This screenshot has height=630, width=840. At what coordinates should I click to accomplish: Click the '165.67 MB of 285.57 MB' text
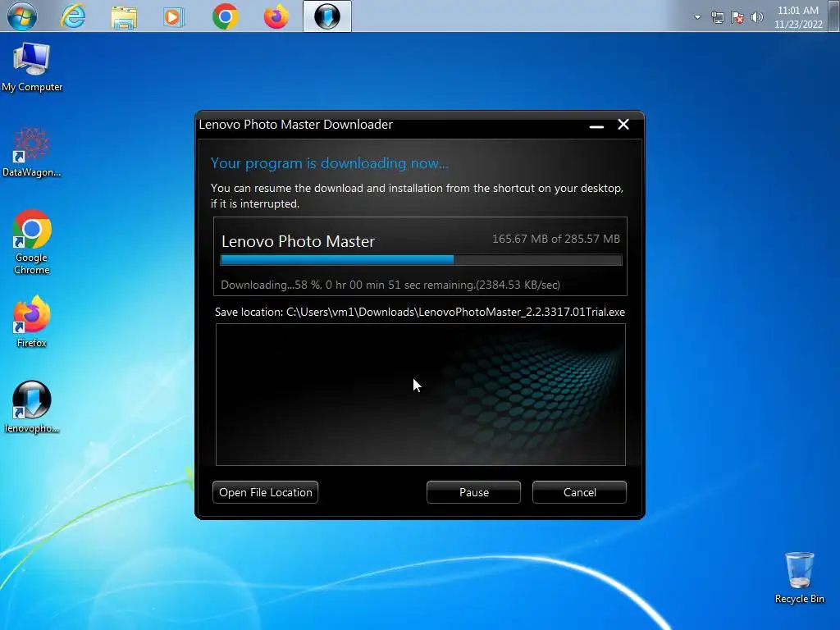point(556,239)
